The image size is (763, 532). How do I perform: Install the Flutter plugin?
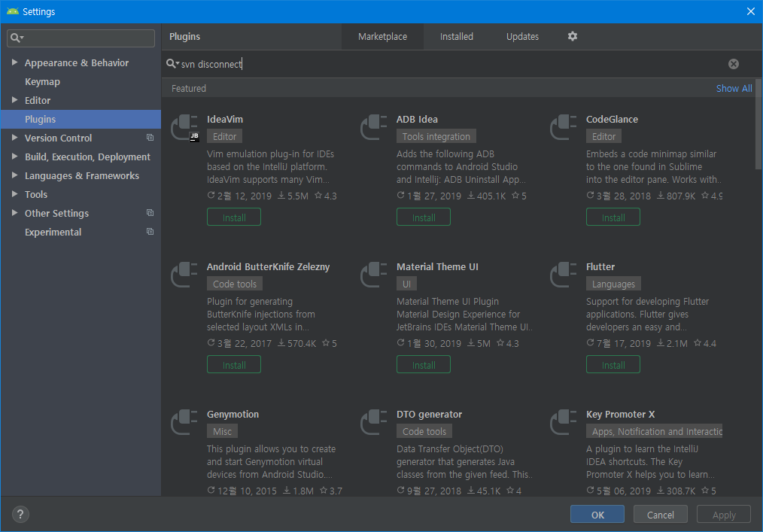(613, 364)
